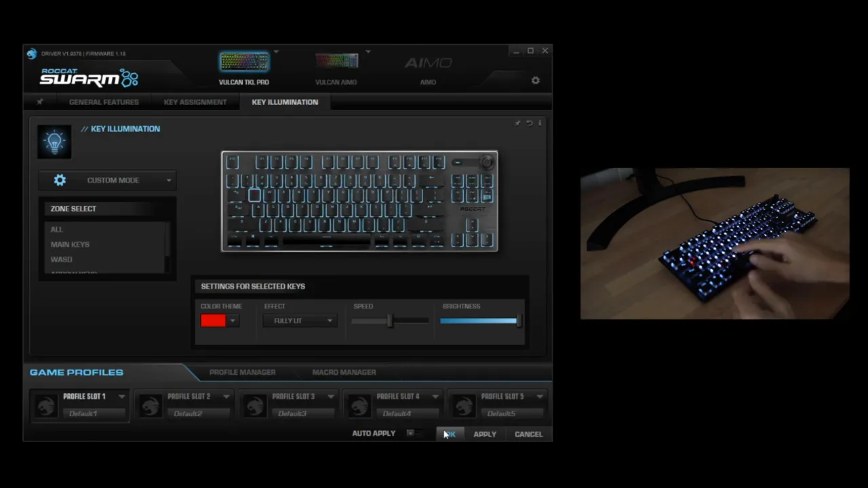Click the Profile Slot 3 ROCCAT logo

[255, 405]
